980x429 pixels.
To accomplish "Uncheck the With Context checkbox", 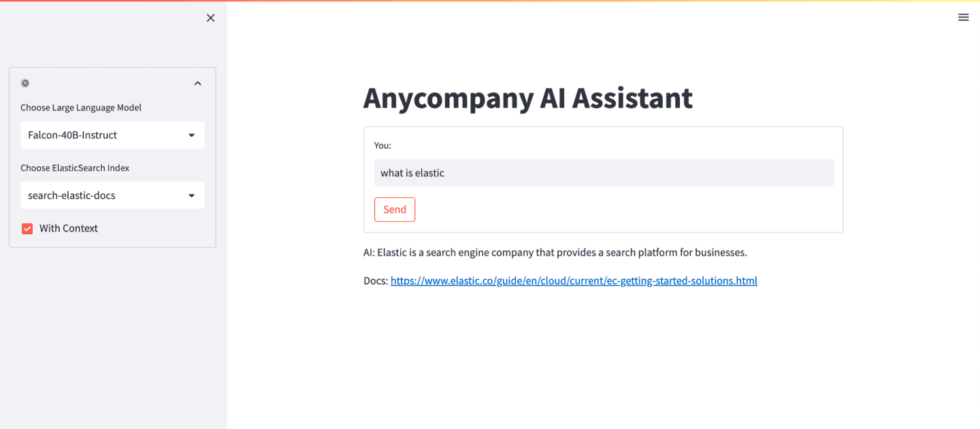I will coord(27,229).
